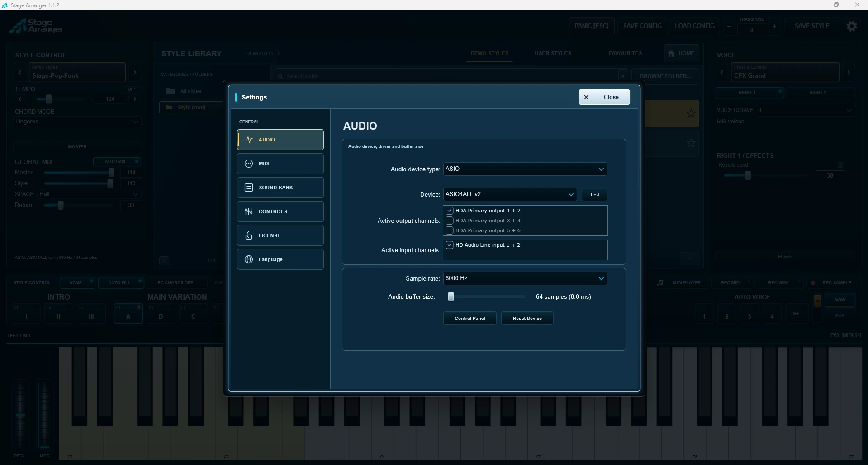Favourite the first style with star icon
Screen dimensions: 868x465
pyautogui.click(x=691, y=113)
